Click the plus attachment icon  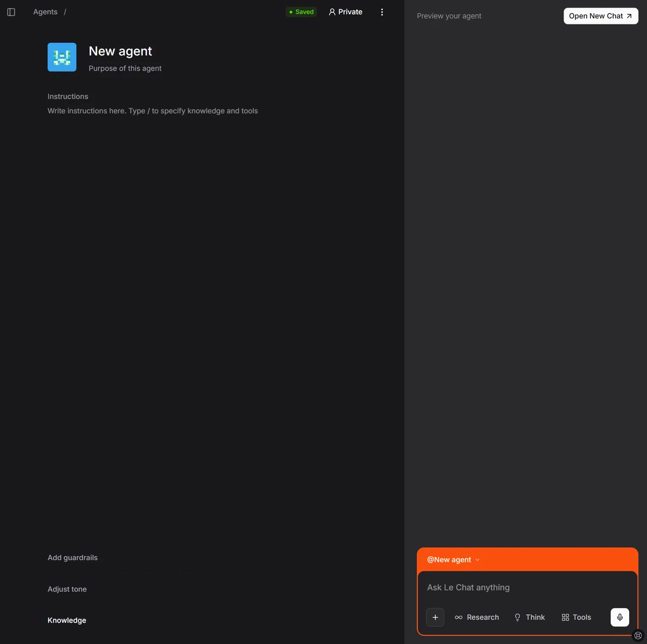click(x=435, y=618)
